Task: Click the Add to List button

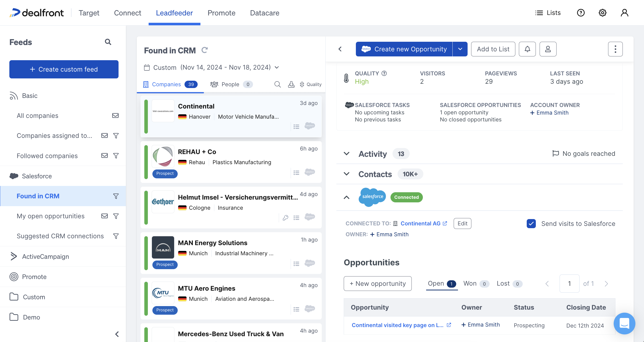Action: [x=493, y=49]
